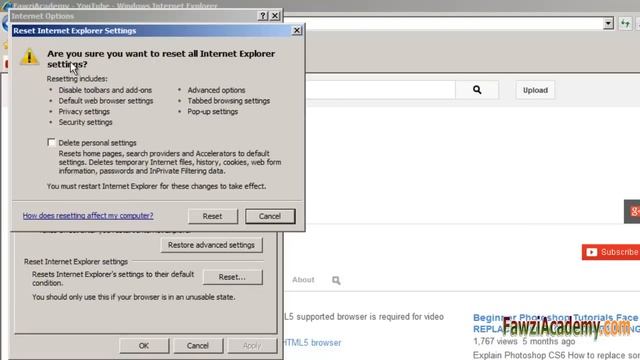Image resolution: width=640 pixels, height=360 pixels.
Task: Click the YouTube search magnifier button
Action: [x=477, y=90]
